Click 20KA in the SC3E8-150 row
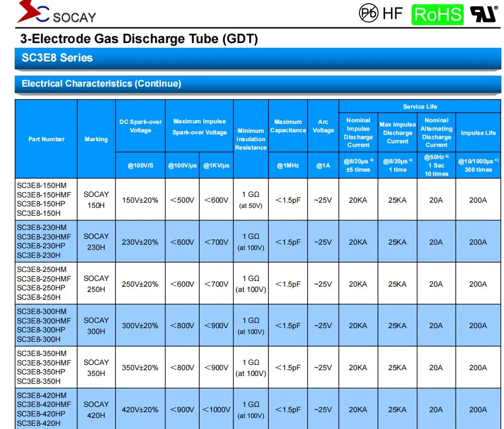The height and width of the screenshot is (429, 504). coord(358,200)
